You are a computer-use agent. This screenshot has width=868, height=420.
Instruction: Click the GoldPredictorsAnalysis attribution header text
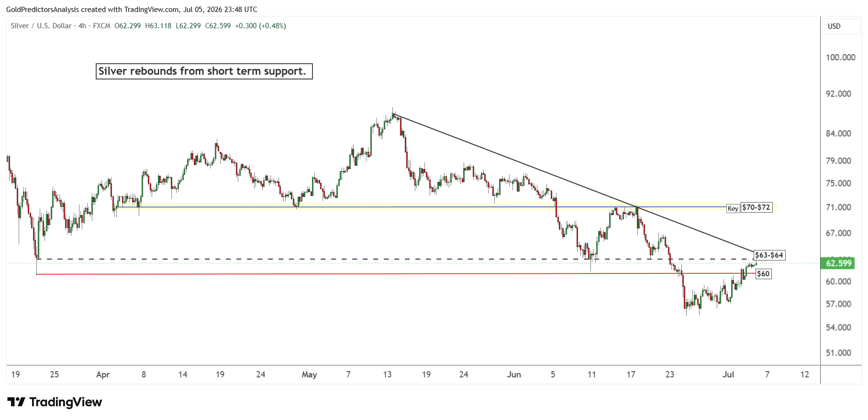132,9
